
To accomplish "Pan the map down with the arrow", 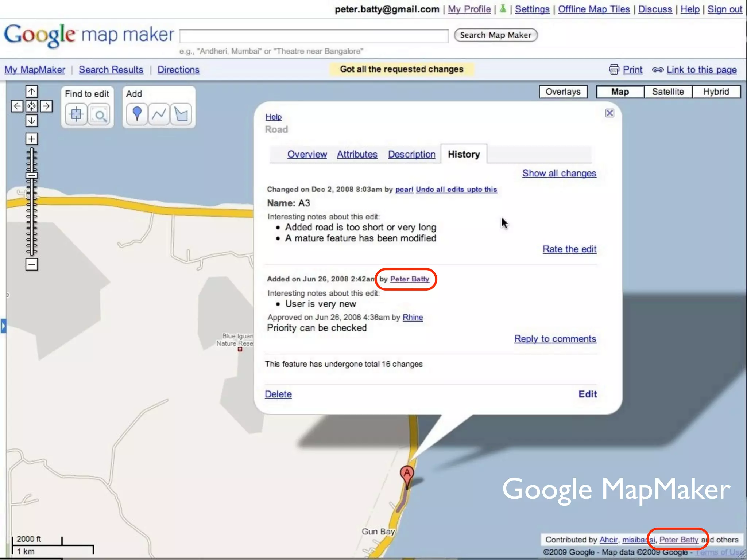I will tap(32, 120).
